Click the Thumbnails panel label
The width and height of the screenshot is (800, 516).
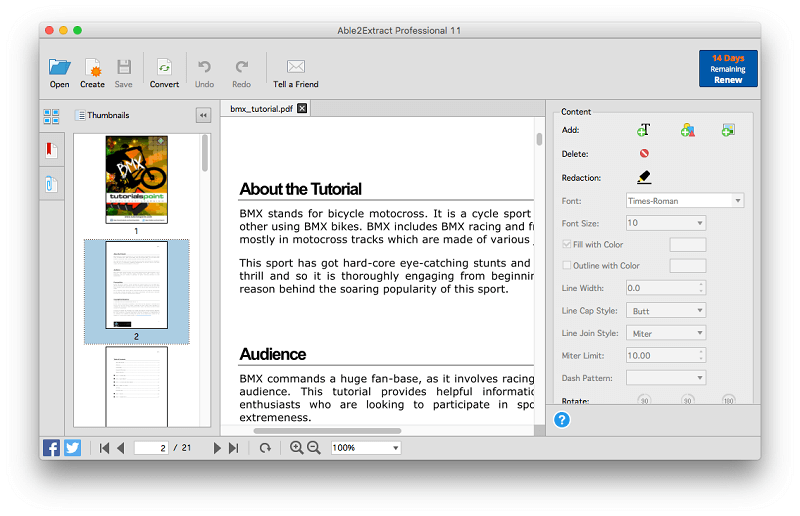pos(108,115)
